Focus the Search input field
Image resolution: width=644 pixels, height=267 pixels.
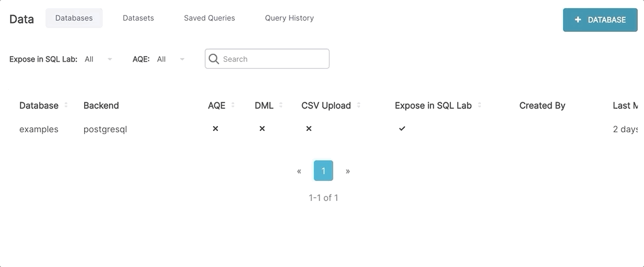273,59
